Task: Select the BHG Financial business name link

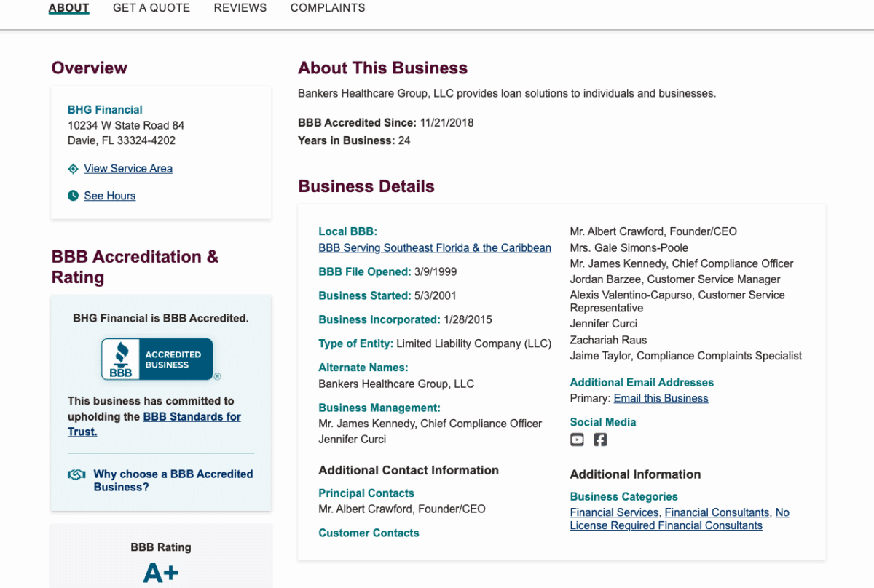Action: [x=105, y=109]
